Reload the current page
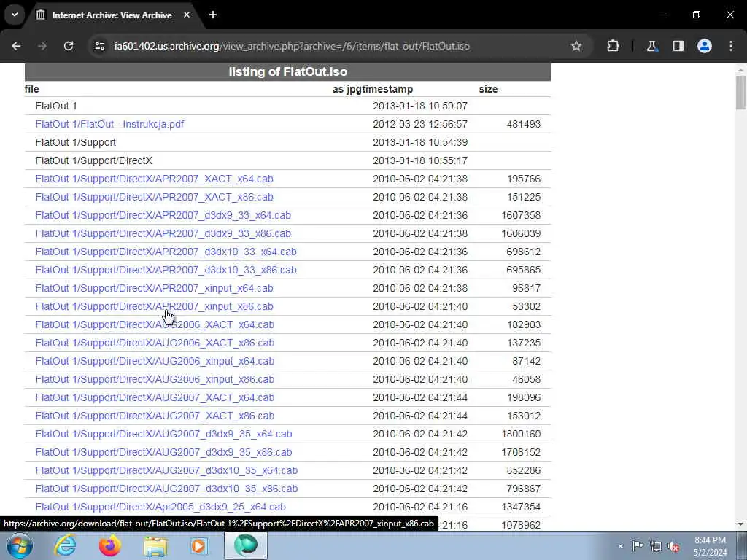Viewport: 747px width, 560px height. pos(69,46)
